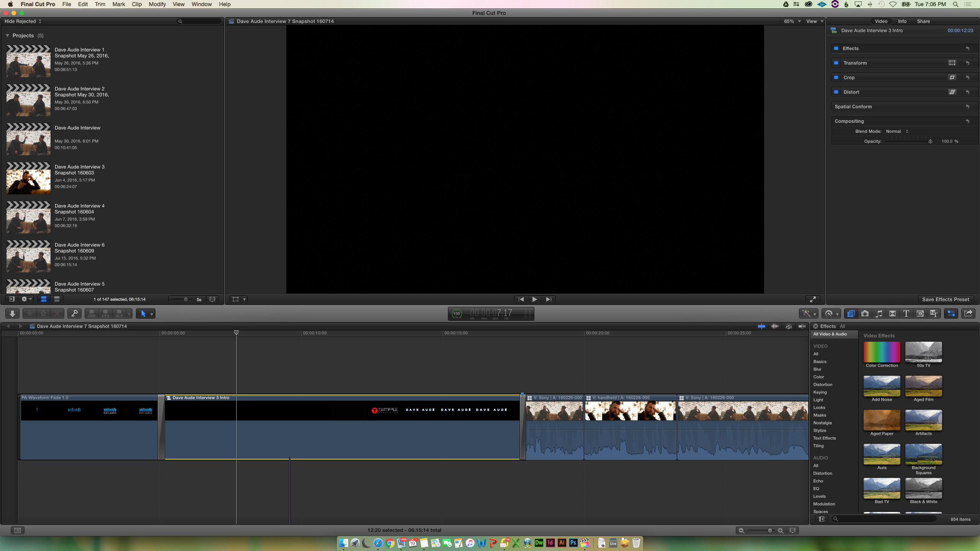Open the Keyword Editor key icon
This screenshot has width=980, height=551.
pos(74,314)
